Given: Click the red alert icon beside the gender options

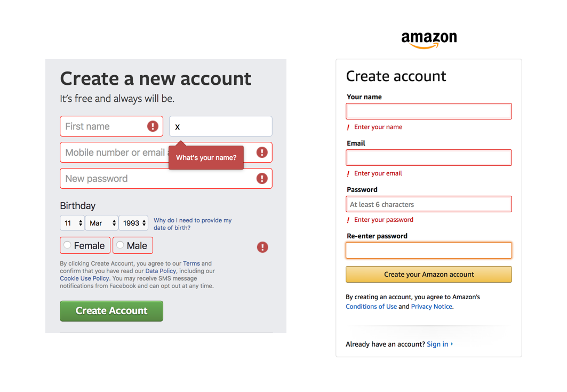Looking at the screenshot, I should point(262,247).
